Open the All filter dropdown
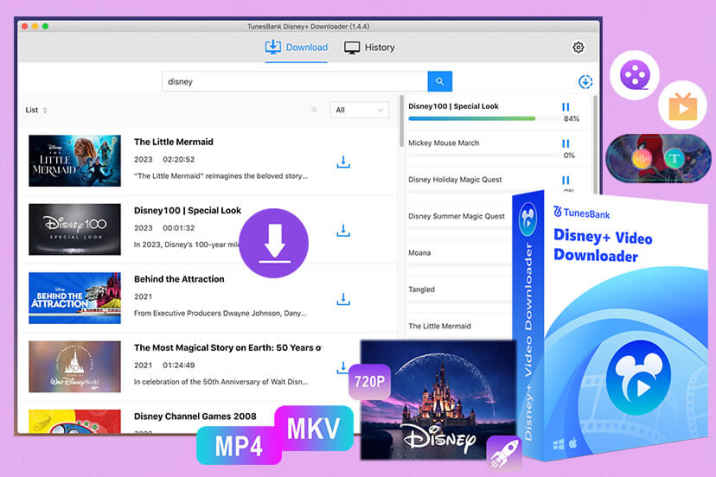The height and width of the screenshot is (477, 716). pyautogui.click(x=359, y=110)
